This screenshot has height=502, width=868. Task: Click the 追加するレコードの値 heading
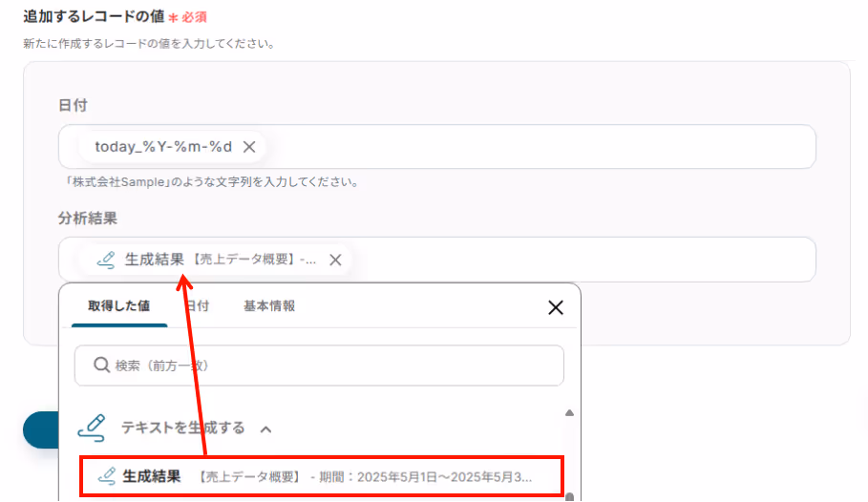(x=95, y=16)
